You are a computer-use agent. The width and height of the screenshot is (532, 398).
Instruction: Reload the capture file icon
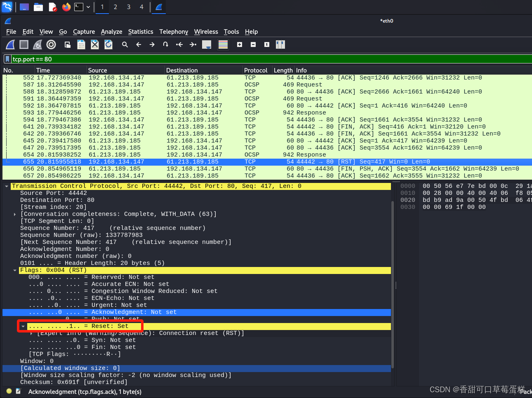click(108, 44)
